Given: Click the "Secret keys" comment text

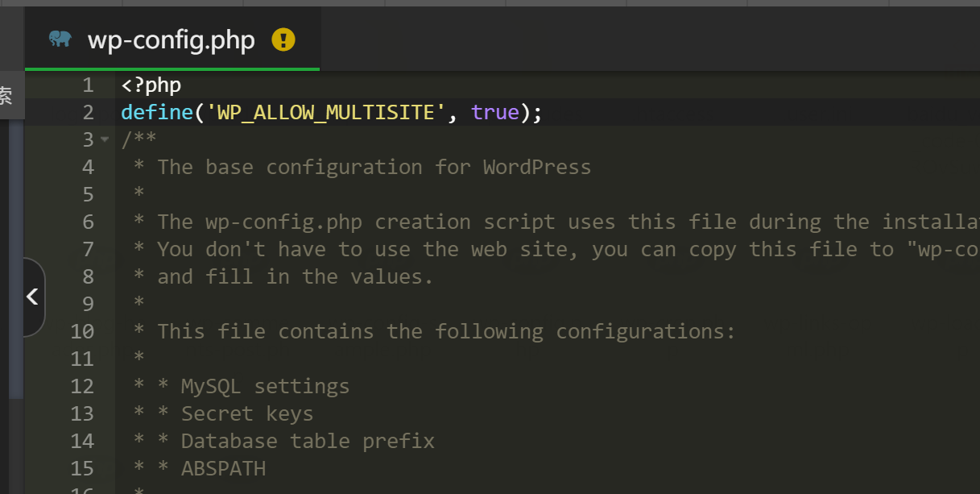Looking at the screenshot, I should click(x=246, y=413).
